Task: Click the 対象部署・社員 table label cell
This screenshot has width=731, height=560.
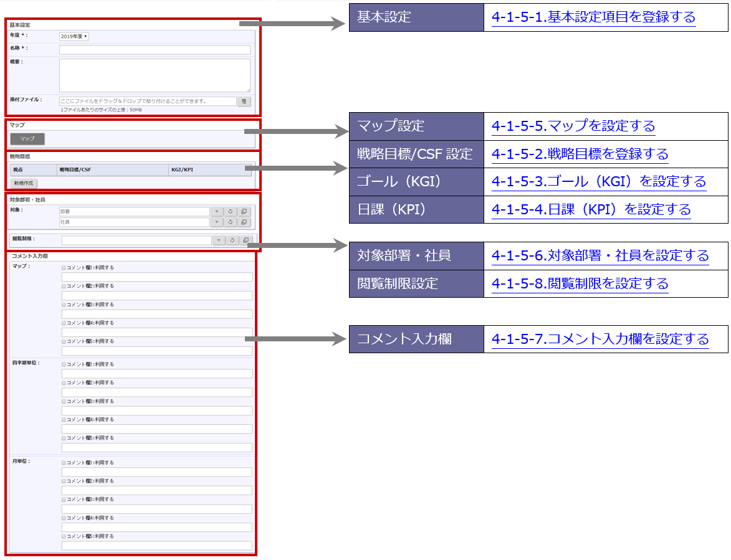Action: (416, 256)
